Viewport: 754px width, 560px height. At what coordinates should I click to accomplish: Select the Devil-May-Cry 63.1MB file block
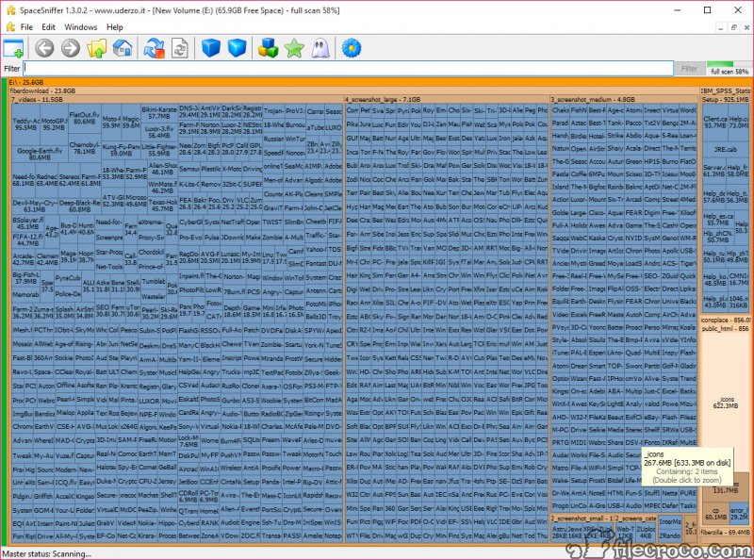35,206
